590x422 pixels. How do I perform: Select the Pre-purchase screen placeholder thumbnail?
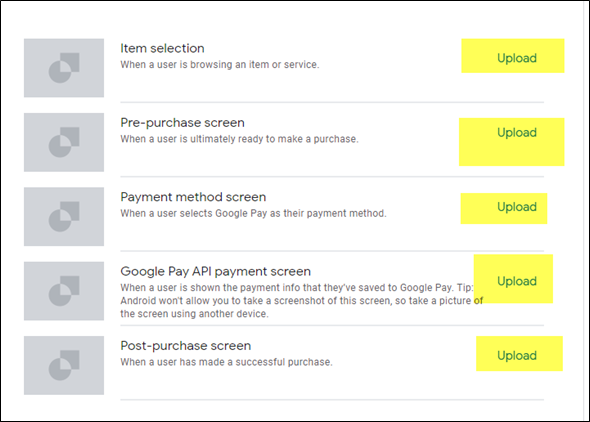[64, 142]
